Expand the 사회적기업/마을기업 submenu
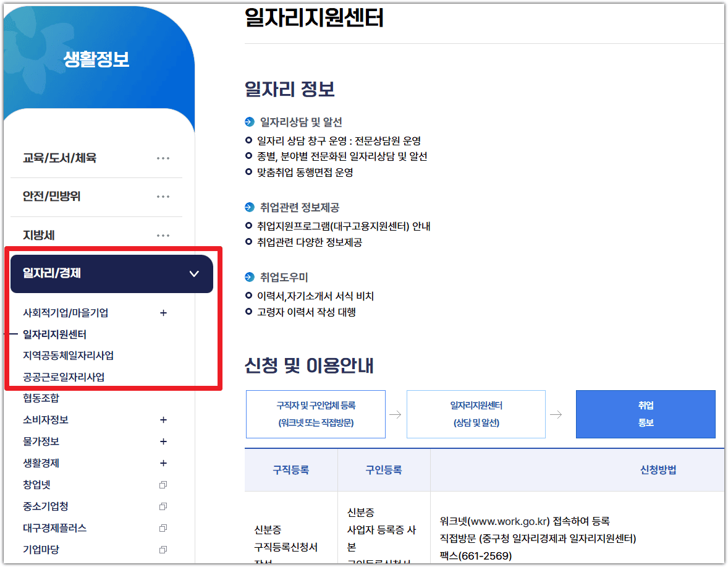This screenshot has height=567, width=728. 163,313
